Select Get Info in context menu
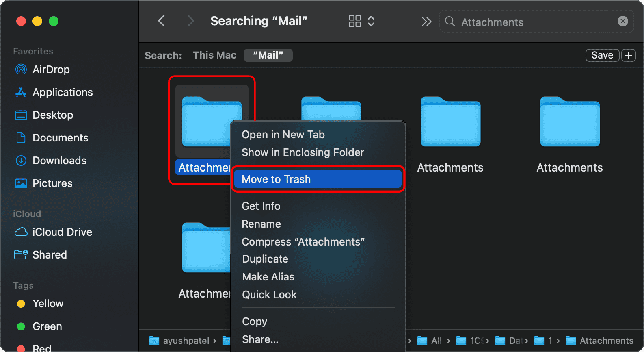Screen dimensions: 644x352 coord(261,206)
